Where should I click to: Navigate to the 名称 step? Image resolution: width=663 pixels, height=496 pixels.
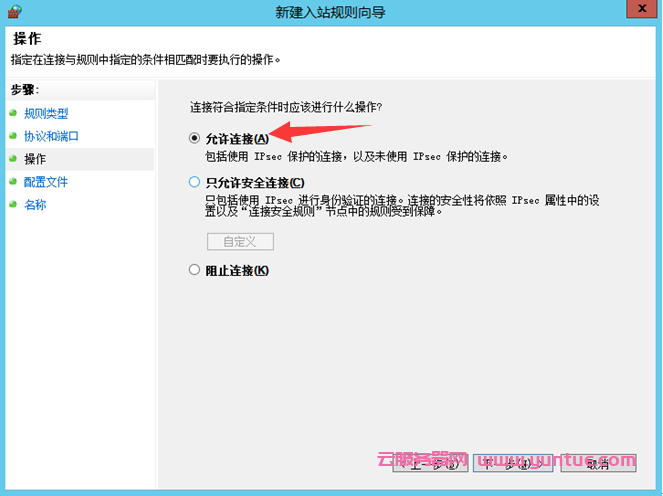pos(35,205)
